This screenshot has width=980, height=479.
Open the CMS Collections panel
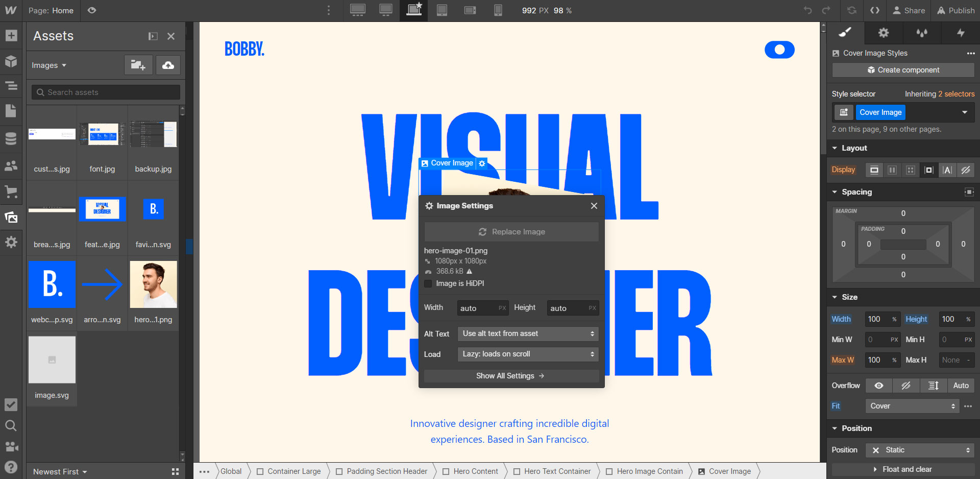point(11,138)
